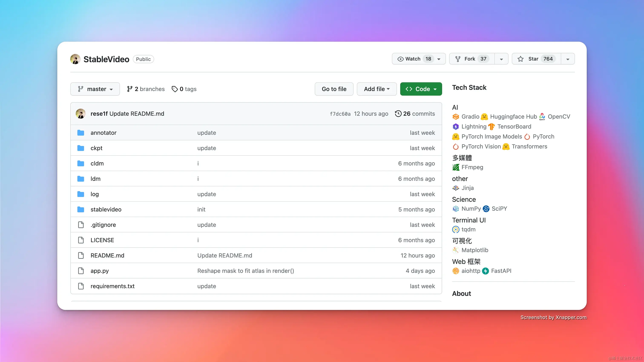Open the Fork options dropdown arrow
Image resolution: width=644 pixels, height=362 pixels.
click(x=501, y=59)
